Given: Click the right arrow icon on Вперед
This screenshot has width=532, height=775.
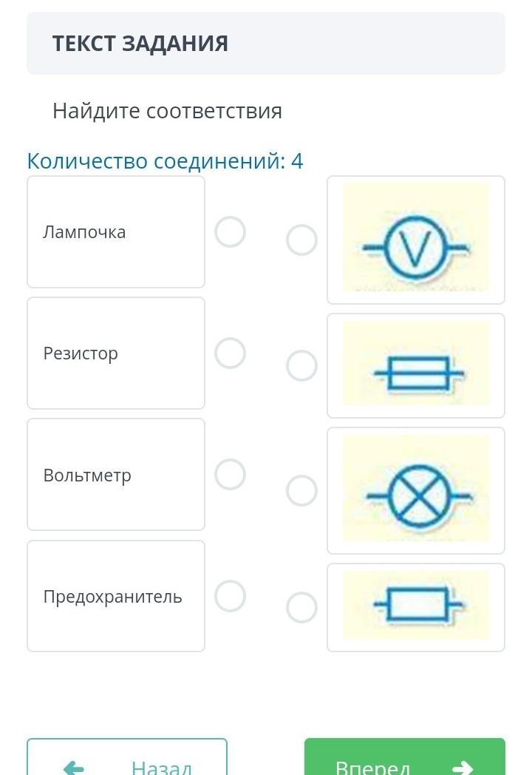Looking at the screenshot, I should 463,768.
